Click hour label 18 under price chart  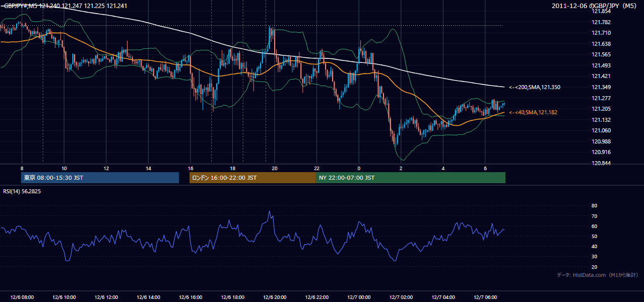pos(232,168)
